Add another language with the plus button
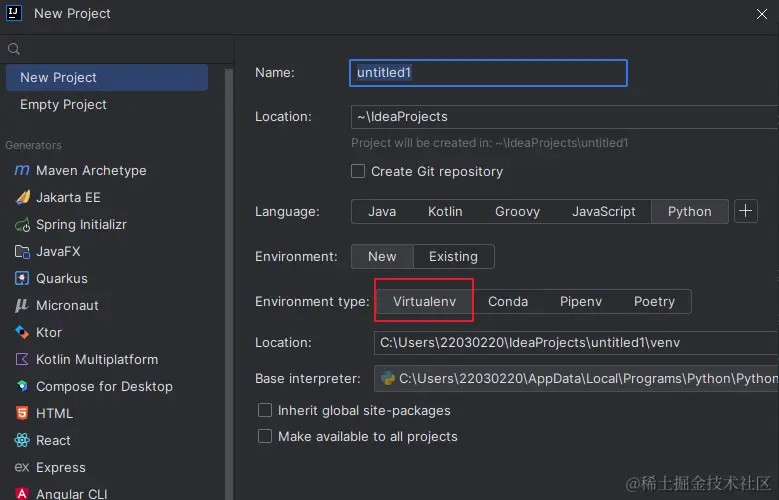 click(x=745, y=211)
